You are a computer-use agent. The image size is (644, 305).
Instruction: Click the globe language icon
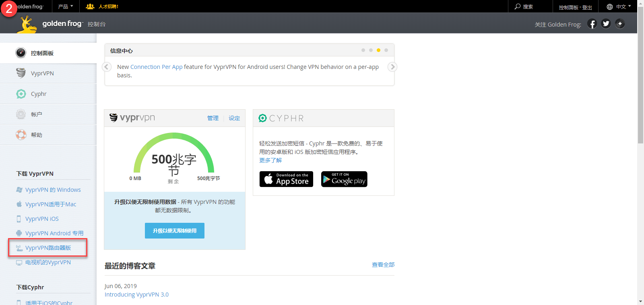pos(610,6)
